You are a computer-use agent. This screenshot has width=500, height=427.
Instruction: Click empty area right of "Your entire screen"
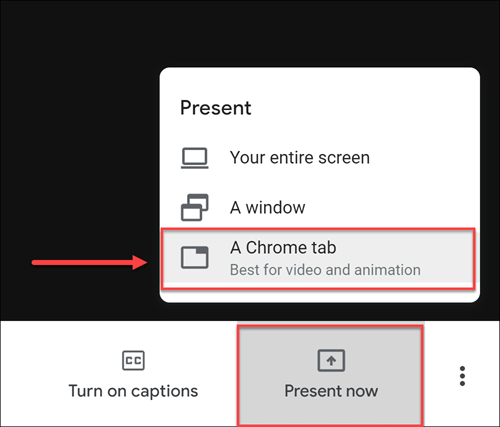click(x=423, y=158)
